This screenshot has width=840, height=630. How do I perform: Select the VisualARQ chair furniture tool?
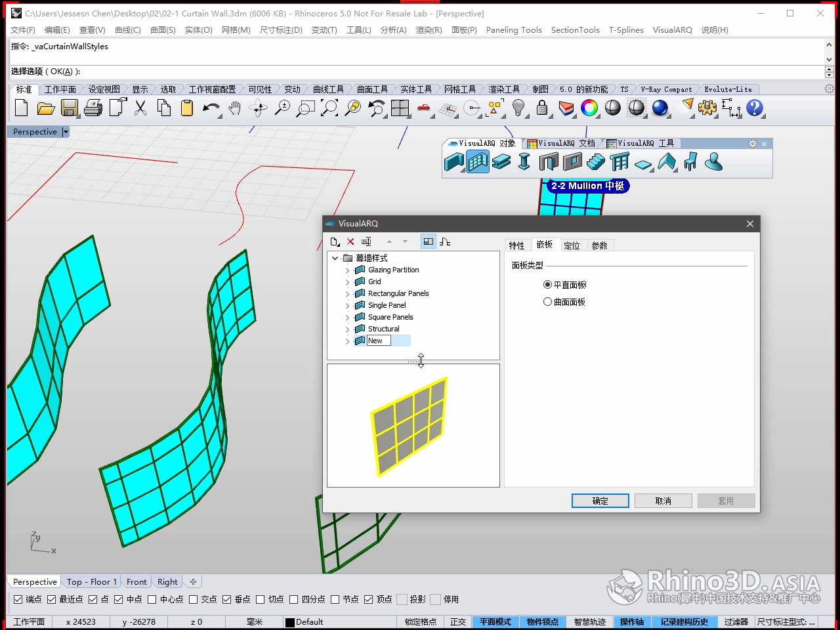click(690, 161)
